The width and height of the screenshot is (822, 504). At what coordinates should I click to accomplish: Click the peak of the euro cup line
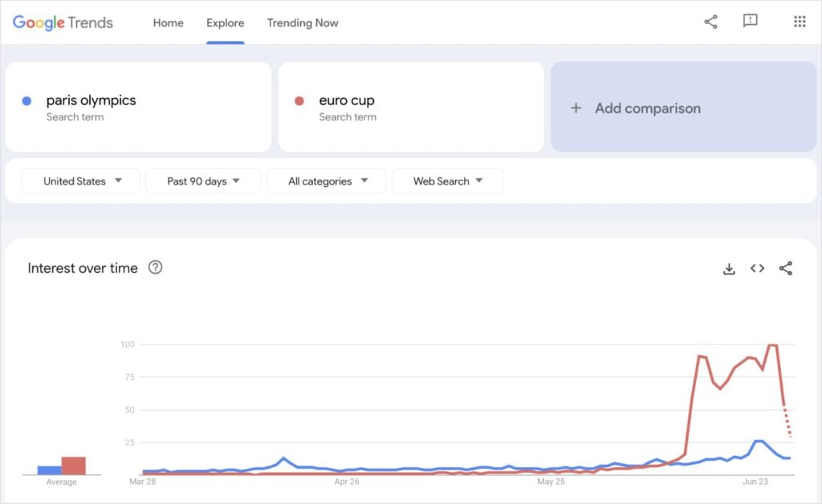coord(772,345)
